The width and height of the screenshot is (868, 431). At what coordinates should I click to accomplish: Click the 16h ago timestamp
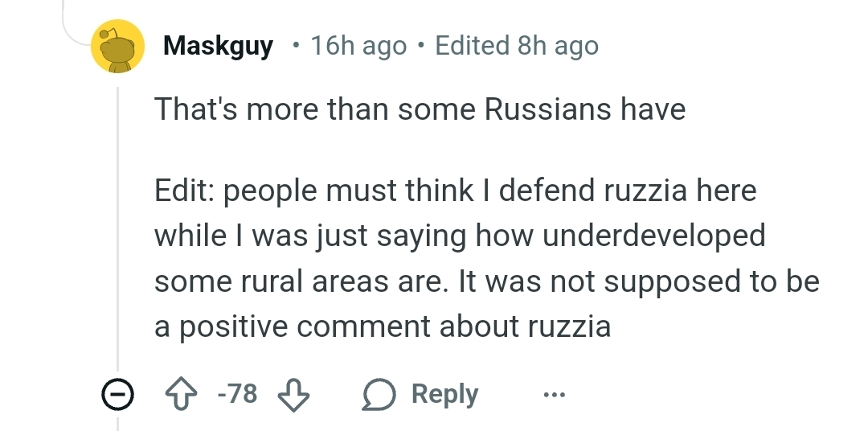tap(358, 46)
